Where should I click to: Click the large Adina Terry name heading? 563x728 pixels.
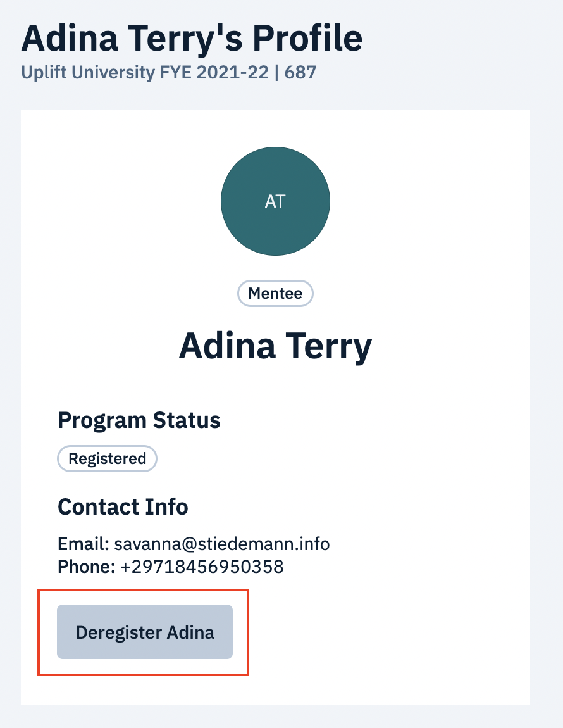pos(275,346)
